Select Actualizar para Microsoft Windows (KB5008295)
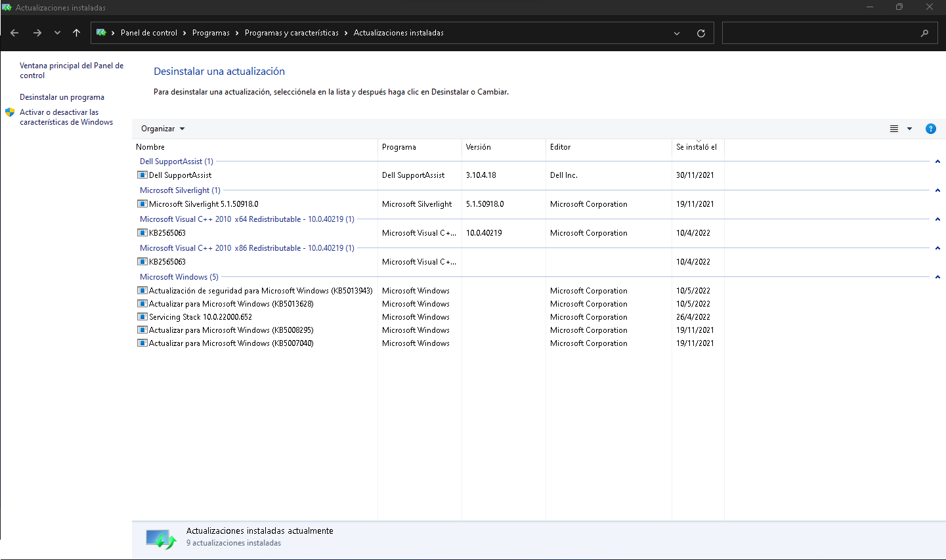 [x=231, y=330]
